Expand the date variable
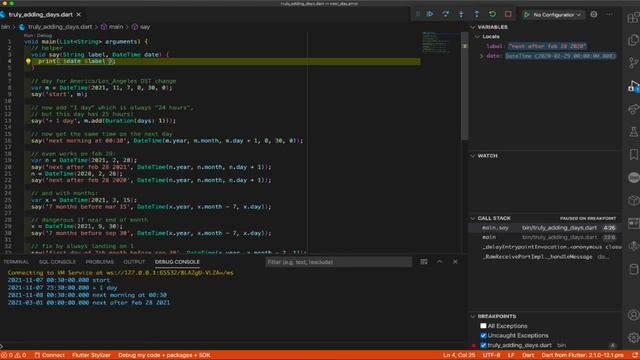This screenshot has height=360, width=640. (482, 56)
